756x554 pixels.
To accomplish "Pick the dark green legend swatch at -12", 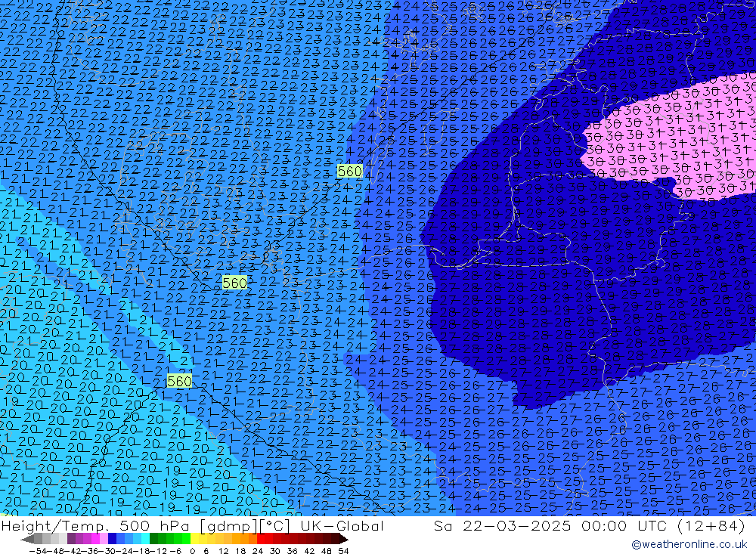I will pyautogui.click(x=153, y=540).
